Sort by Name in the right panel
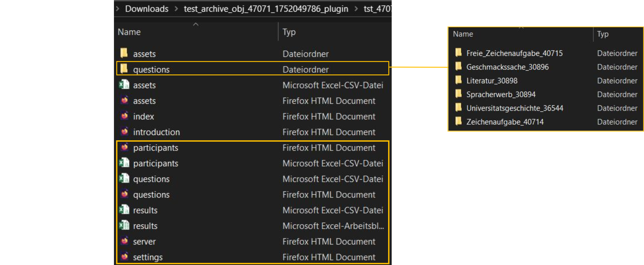The image size is (644, 265). pos(463,34)
